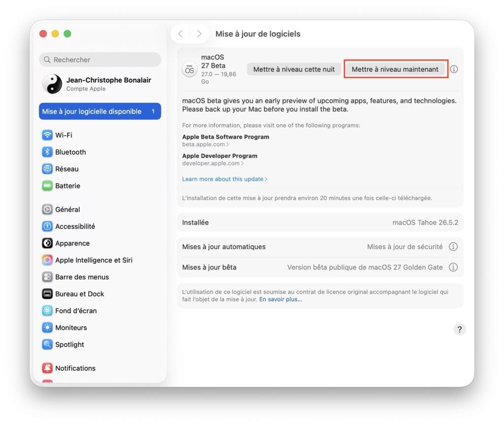
Task: Click the Mises à jour de sécurité value
Action: coord(405,247)
